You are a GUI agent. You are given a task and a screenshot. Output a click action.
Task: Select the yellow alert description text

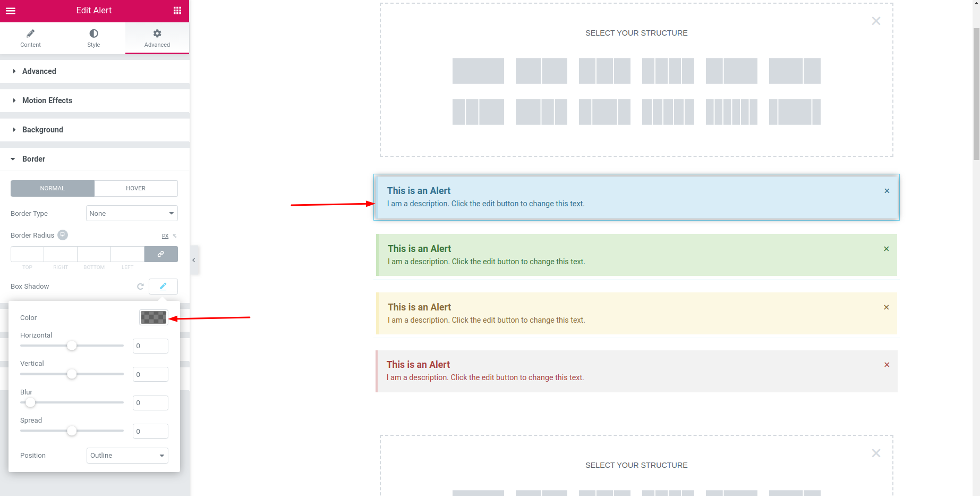[x=486, y=320]
